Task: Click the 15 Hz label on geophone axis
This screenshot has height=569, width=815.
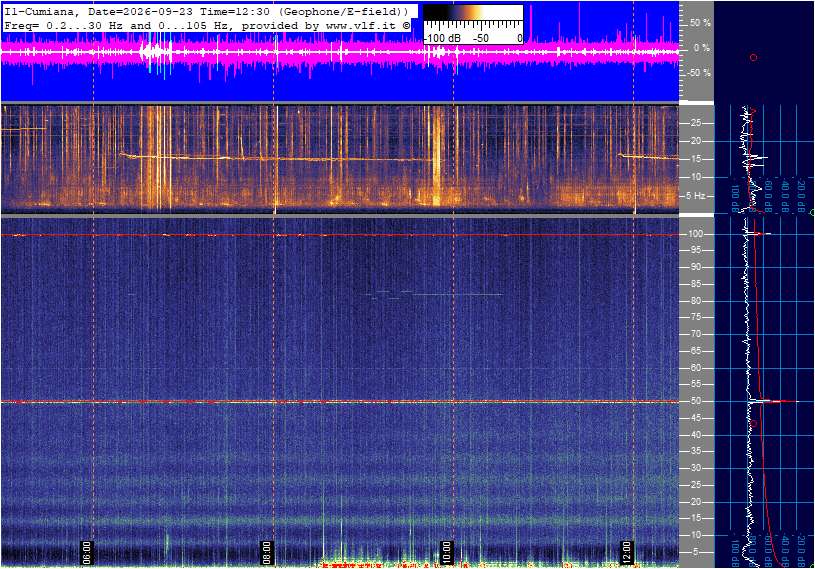Action: click(695, 159)
